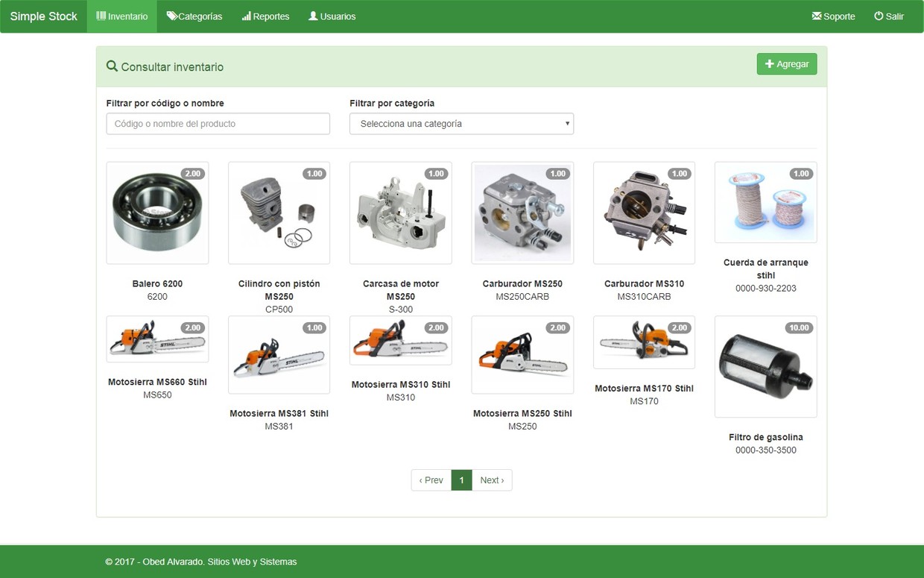Expand the category filter arrow

(567, 123)
